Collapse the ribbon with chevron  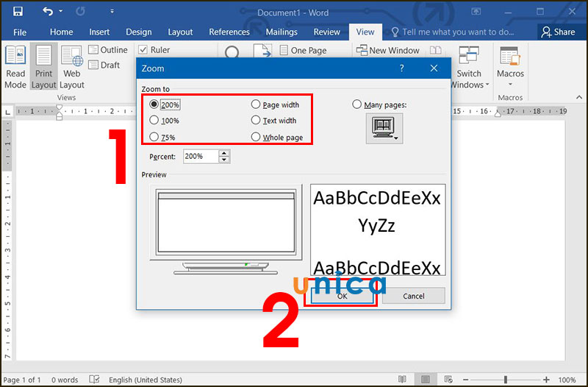click(579, 97)
